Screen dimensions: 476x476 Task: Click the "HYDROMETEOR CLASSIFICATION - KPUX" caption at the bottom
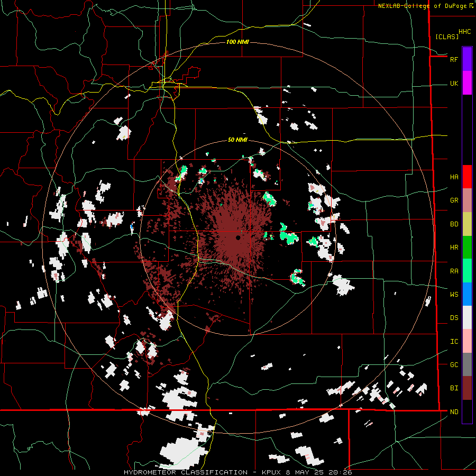click(204, 472)
